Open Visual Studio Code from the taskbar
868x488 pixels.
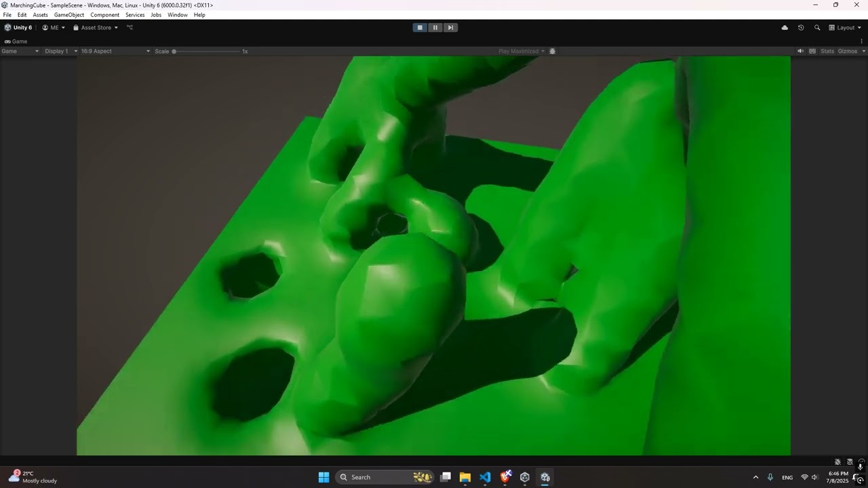tap(485, 477)
